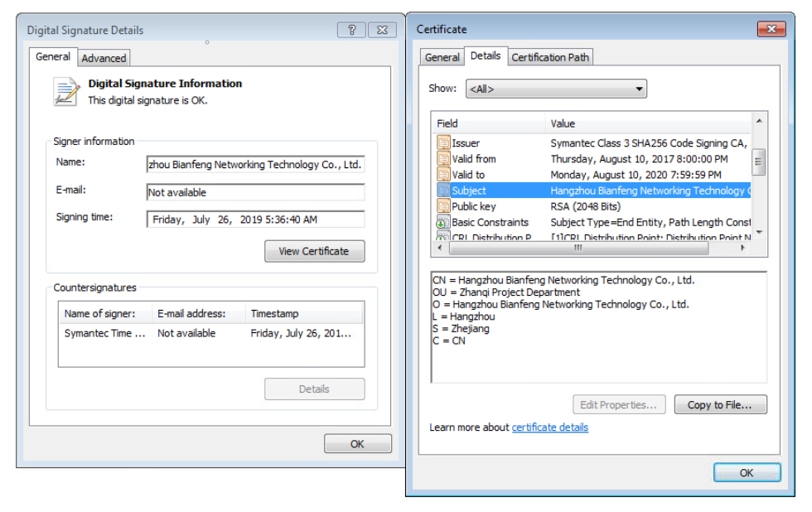
Task: Close the Certificate window
Action: click(x=771, y=29)
